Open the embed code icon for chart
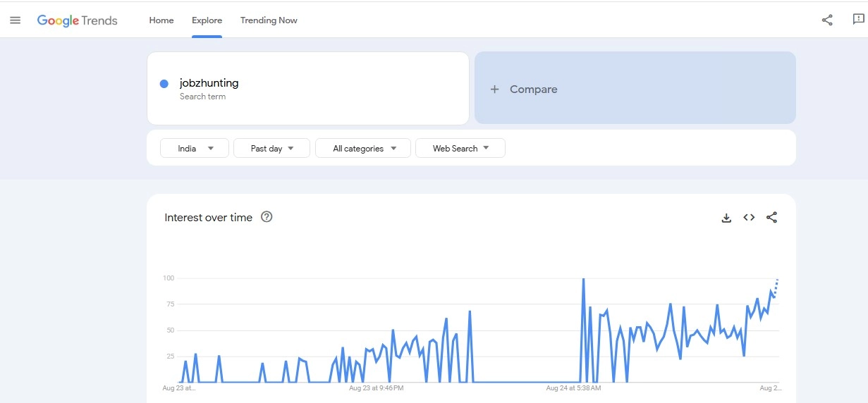 [x=749, y=218]
